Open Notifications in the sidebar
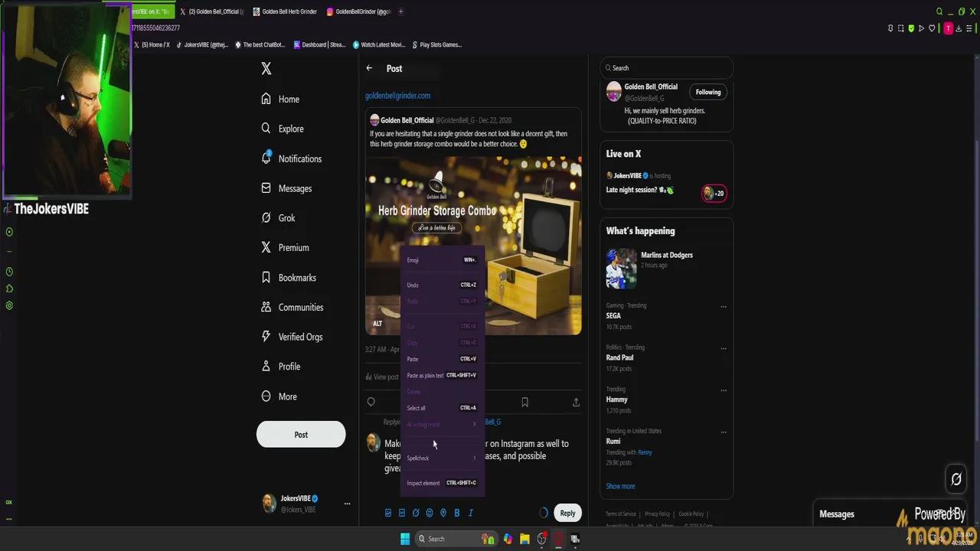980x551 pixels. (x=292, y=158)
